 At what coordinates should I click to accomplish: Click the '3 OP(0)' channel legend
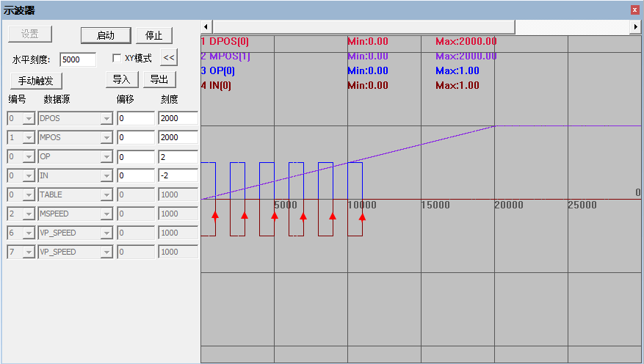(x=218, y=70)
